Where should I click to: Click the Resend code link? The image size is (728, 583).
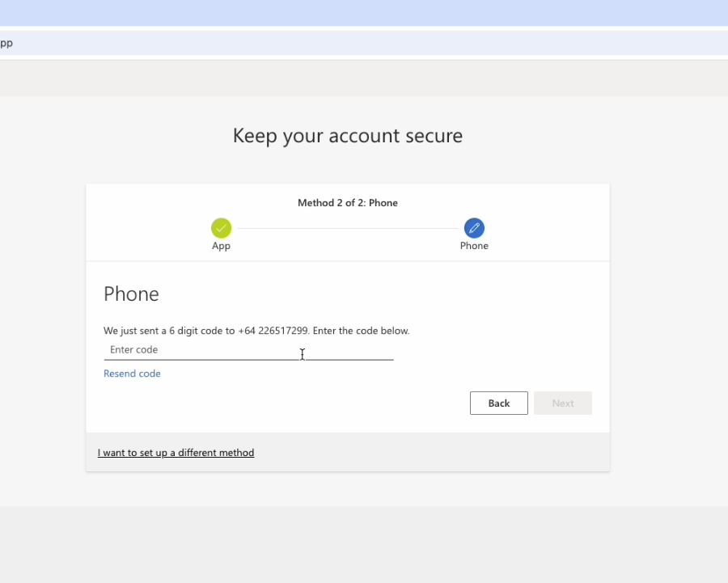(132, 373)
